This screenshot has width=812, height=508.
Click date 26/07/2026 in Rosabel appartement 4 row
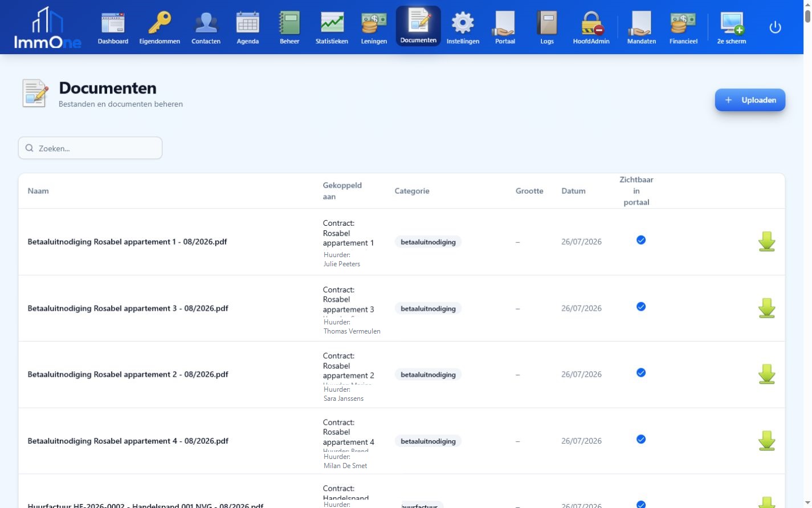(581, 441)
